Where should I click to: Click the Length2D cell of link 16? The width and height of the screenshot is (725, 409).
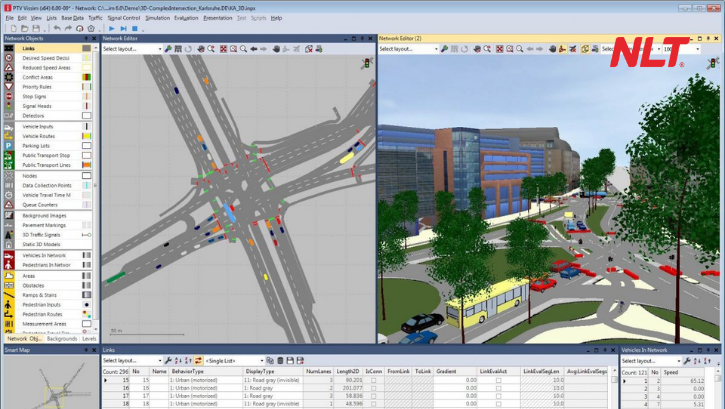click(x=349, y=388)
